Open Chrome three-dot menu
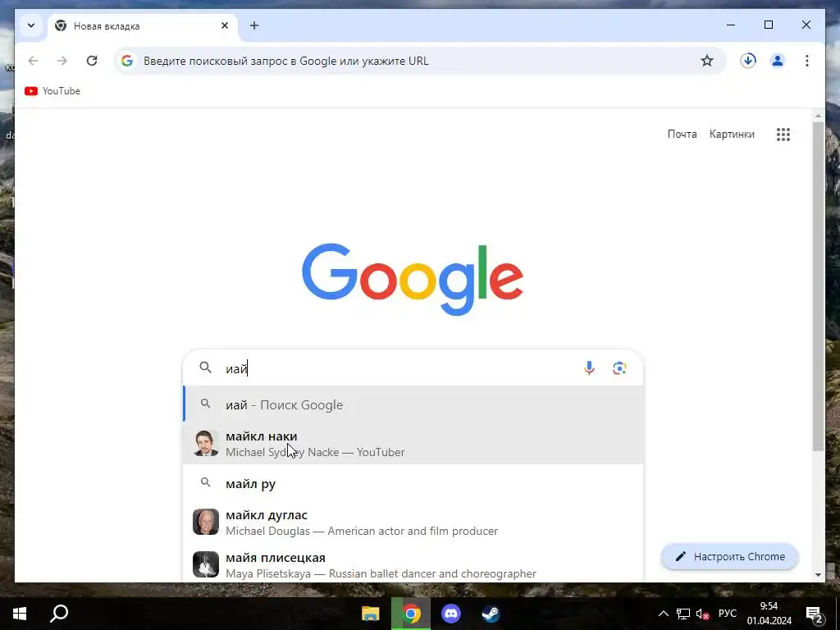This screenshot has height=630, width=840. coord(807,61)
